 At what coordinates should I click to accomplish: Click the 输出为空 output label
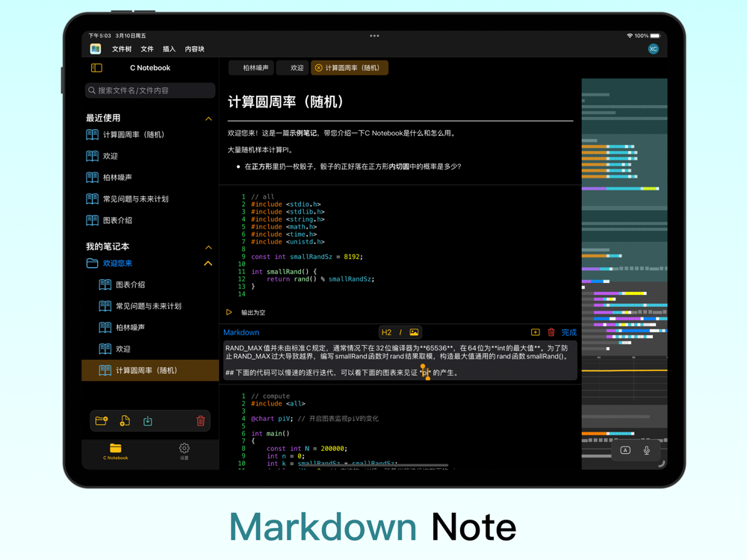(253, 313)
